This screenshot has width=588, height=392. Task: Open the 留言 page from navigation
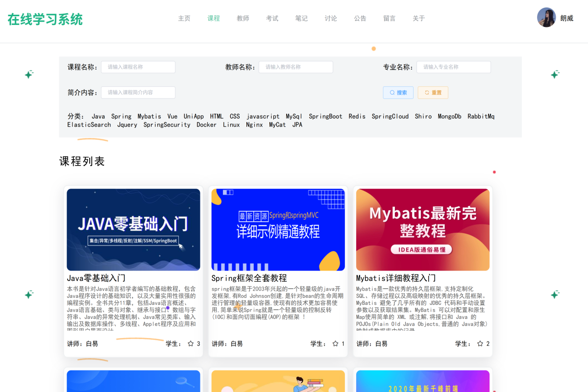[389, 18]
